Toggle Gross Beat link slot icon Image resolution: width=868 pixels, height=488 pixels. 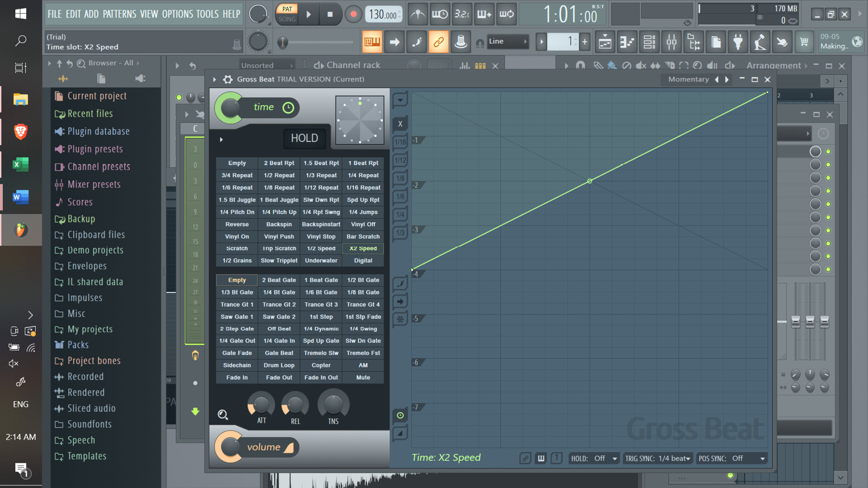pyautogui.click(x=525, y=458)
